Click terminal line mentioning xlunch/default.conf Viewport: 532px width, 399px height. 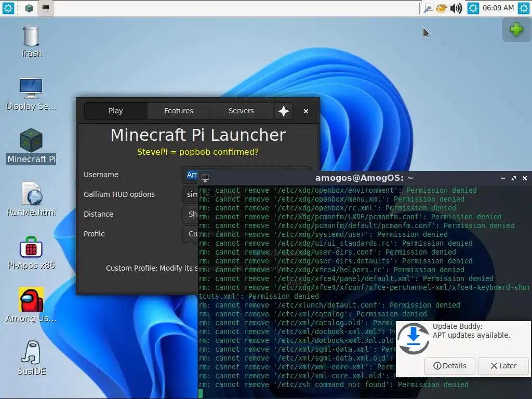[329, 305]
